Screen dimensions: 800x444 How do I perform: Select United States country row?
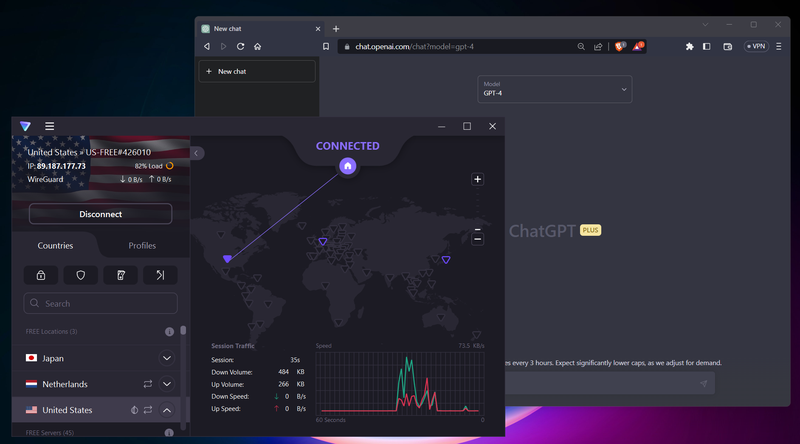pos(96,410)
